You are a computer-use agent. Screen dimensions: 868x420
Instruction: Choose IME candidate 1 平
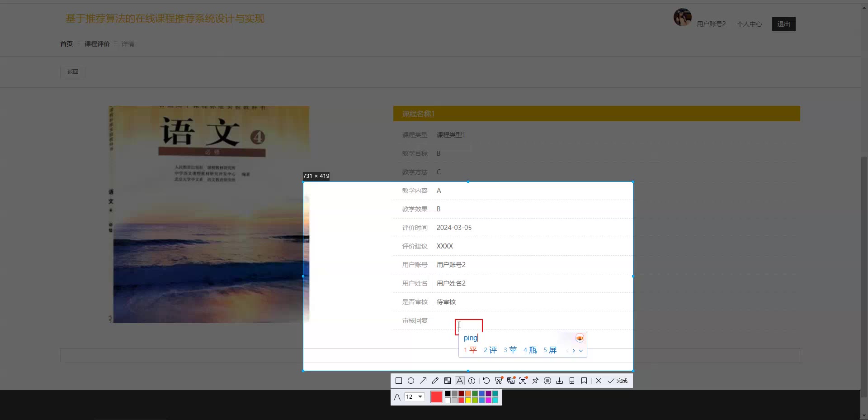click(470, 350)
